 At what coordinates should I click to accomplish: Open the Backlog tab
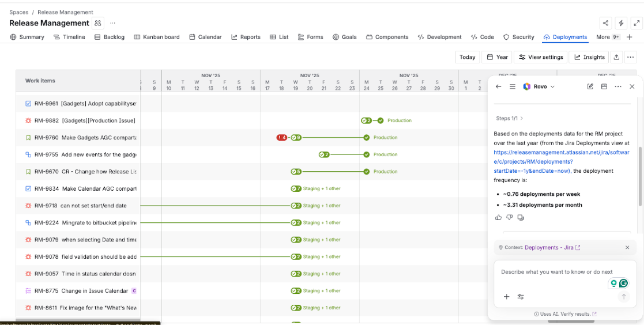click(109, 37)
